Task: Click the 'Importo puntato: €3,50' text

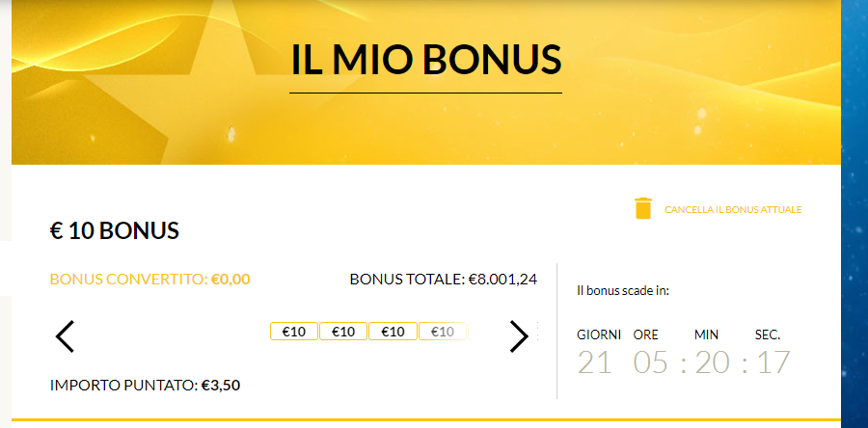Action: click(x=145, y=385)
